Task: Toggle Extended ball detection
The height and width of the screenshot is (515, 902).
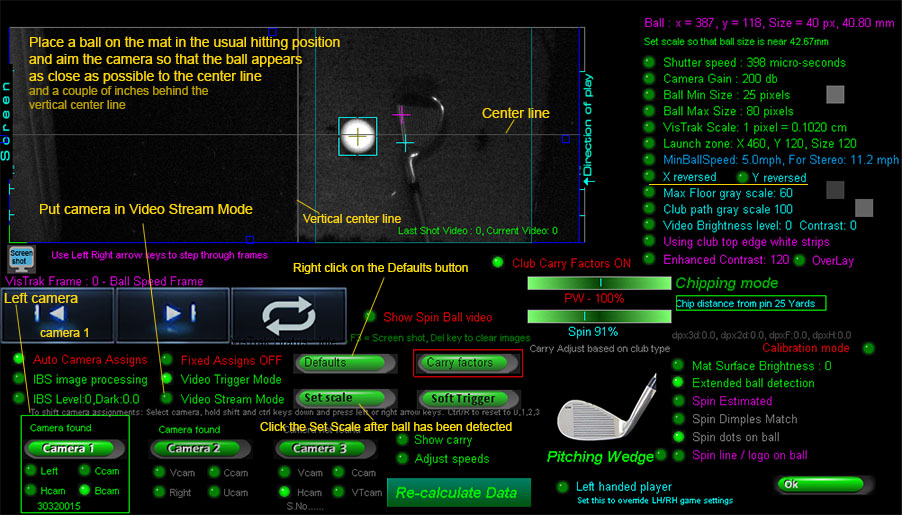Action: (x=678, y=383)
